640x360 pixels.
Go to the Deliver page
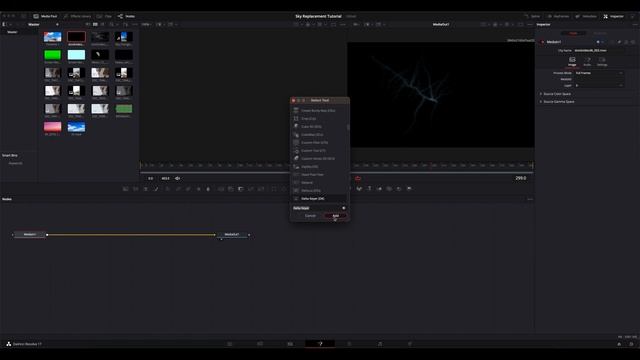410,344
